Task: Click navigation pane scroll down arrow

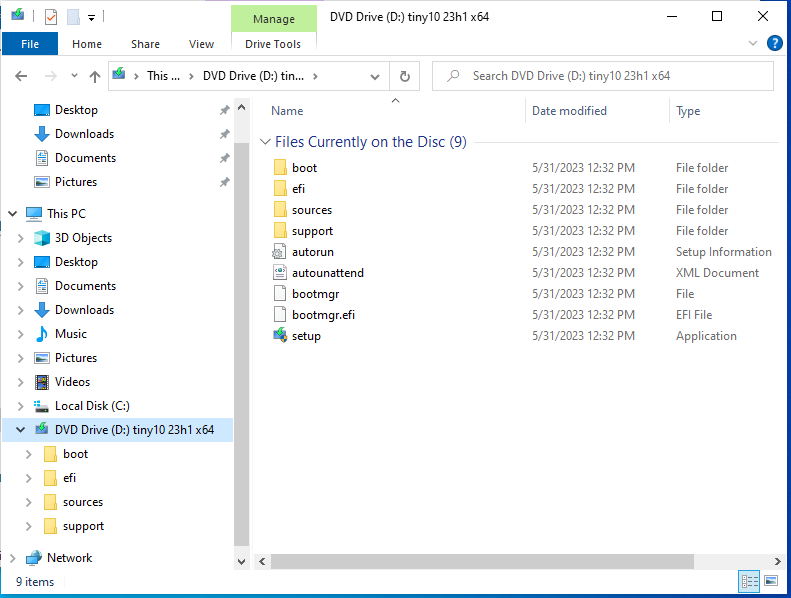Action: [x=242, y=562]
